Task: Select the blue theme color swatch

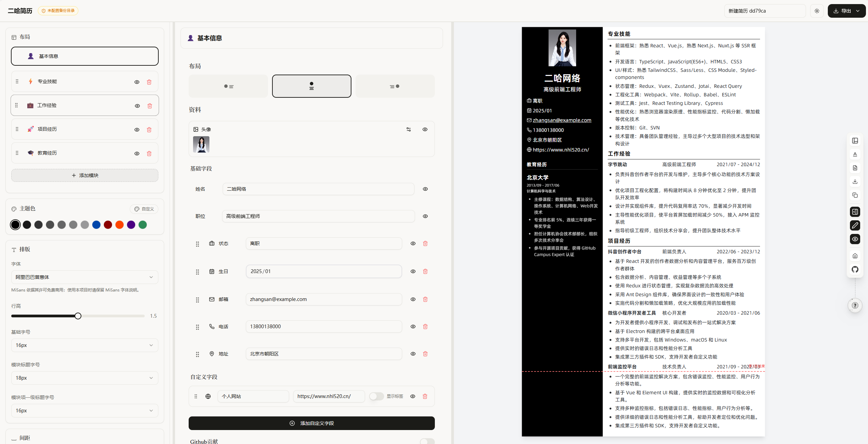Action: pos(96,225)
